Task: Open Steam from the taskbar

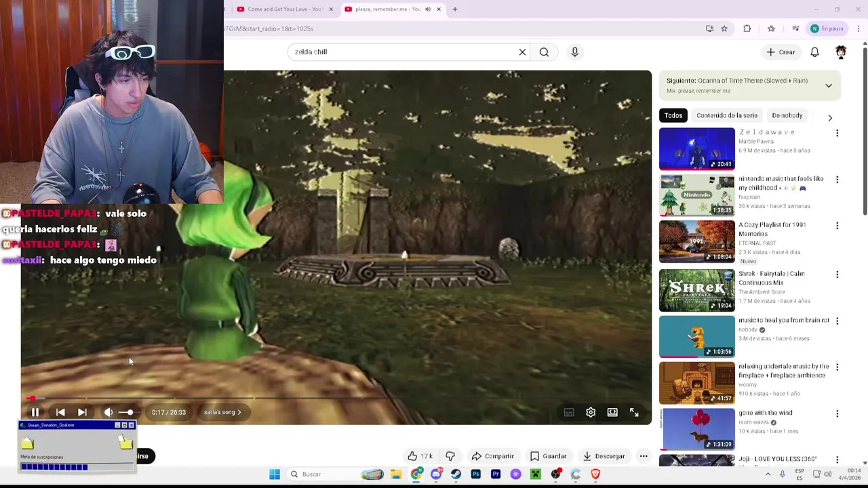Action: tap(456, 474)
